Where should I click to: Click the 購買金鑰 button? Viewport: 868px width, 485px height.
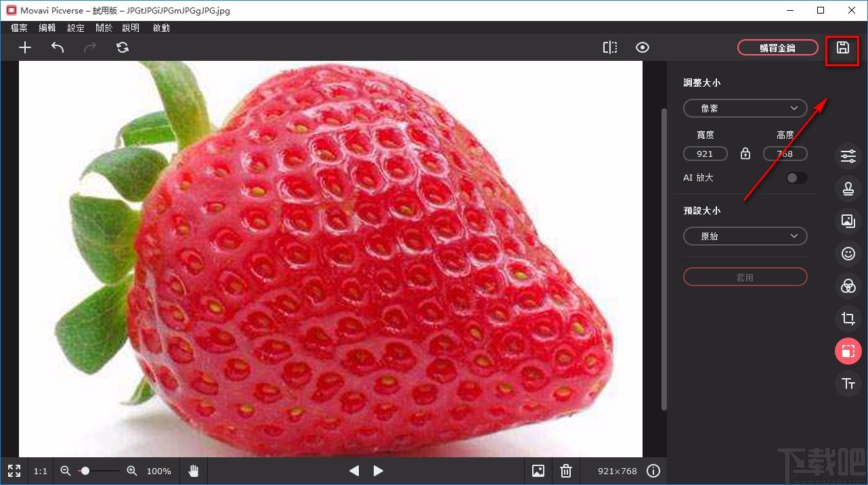(x=777, y=47)
